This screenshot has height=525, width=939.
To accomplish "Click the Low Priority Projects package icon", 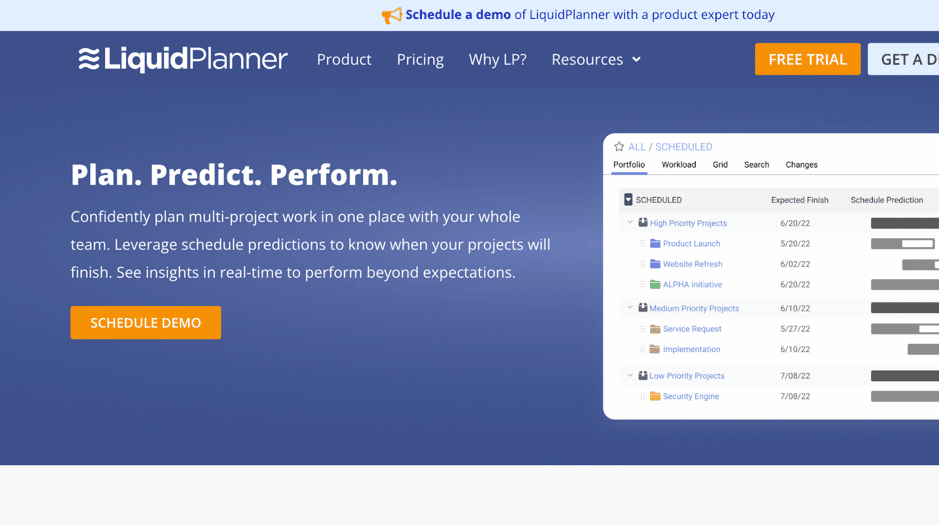I will coord(643,375).
